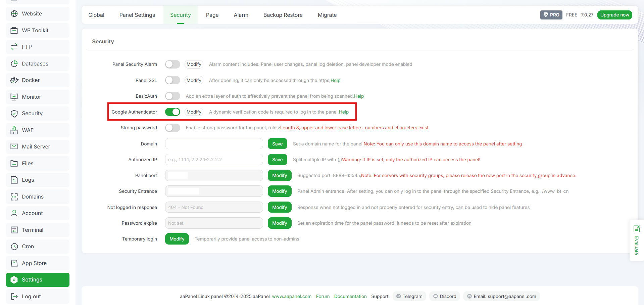Modify the Temporary login access
644x305 pixels.
(177, 239)
